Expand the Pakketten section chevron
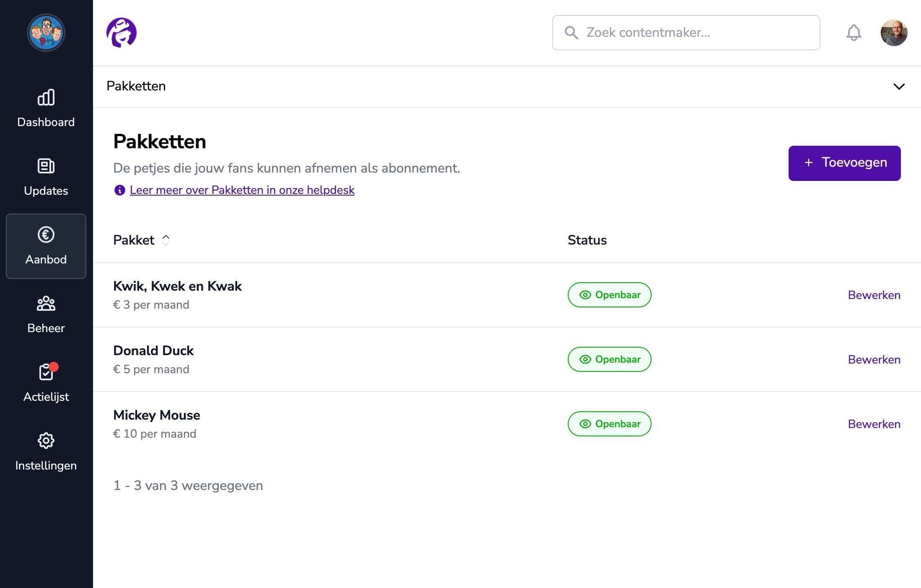Image resolution: width=921 pixels, height=588 pixels. pos(899,86)
